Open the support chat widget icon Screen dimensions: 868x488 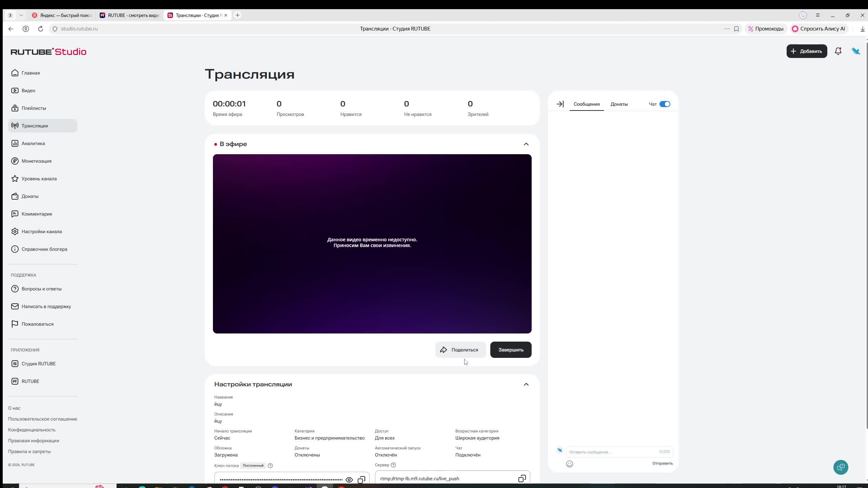(841, 467)
